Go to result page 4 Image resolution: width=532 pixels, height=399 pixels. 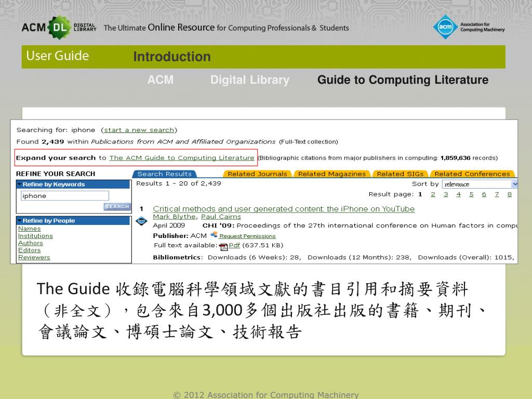tap(459, 194)
